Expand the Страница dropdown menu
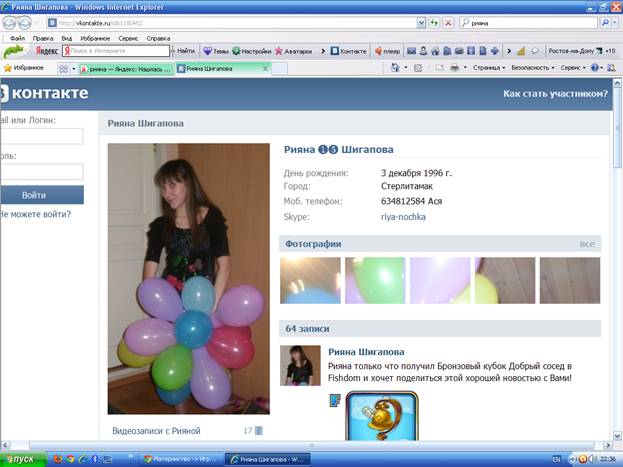Viewport: 623px width, 467px height. (489, 68)
